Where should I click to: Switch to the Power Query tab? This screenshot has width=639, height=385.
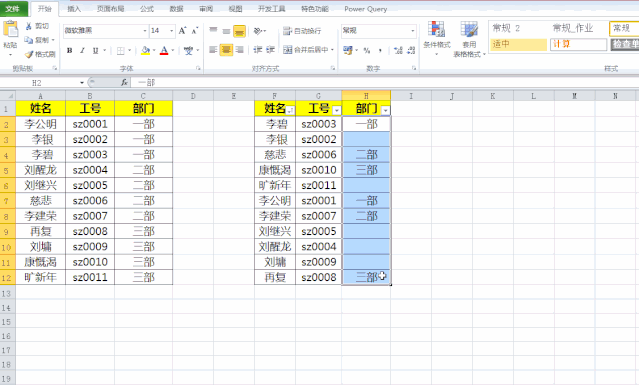[x=366, y=9]
